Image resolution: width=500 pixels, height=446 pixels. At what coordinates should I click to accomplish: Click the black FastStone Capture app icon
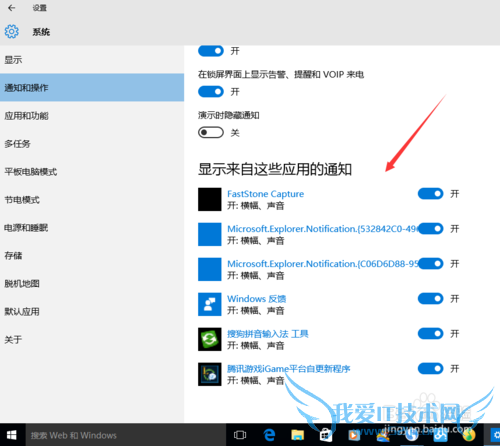point(210,199)
